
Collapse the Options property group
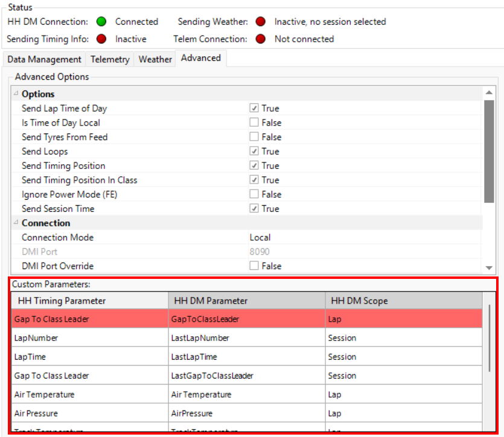[x=16, y=94]
